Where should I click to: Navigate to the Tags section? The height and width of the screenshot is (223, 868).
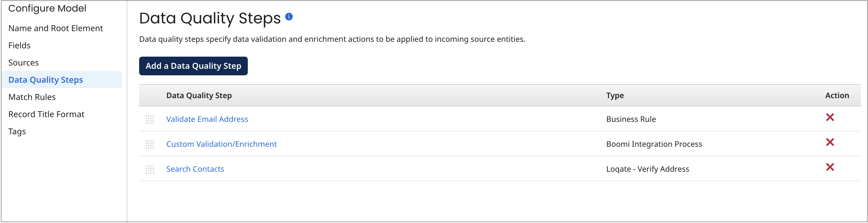point(17,131)
